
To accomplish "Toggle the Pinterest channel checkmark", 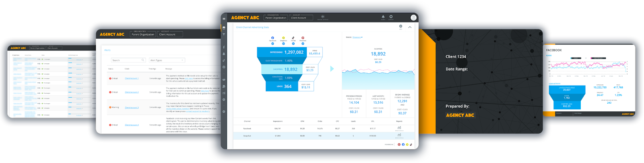I will [x=303, y=44].
